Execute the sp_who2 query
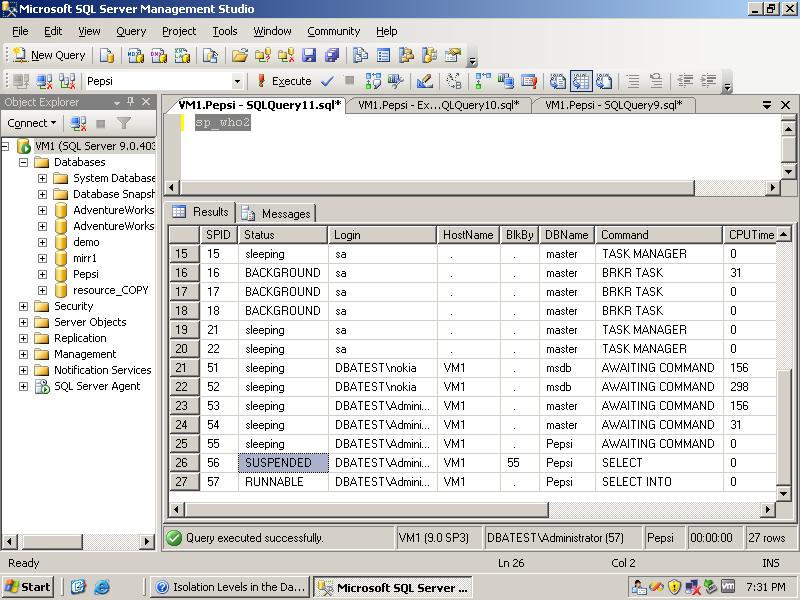The width and height of the screenshot is (800, 600). (x=288, y=81)
